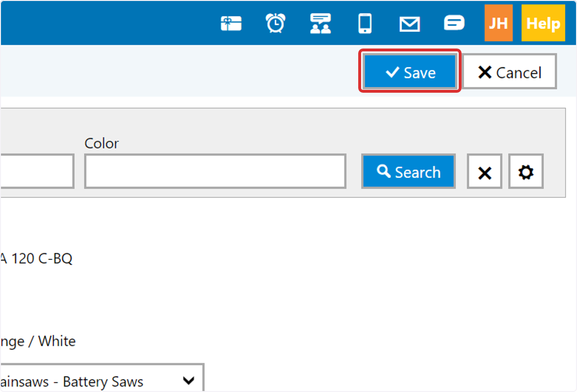Viewport: 577px width, 392px height.
Task: Open the customer chat people icon
Action: (x=320, y=23)
